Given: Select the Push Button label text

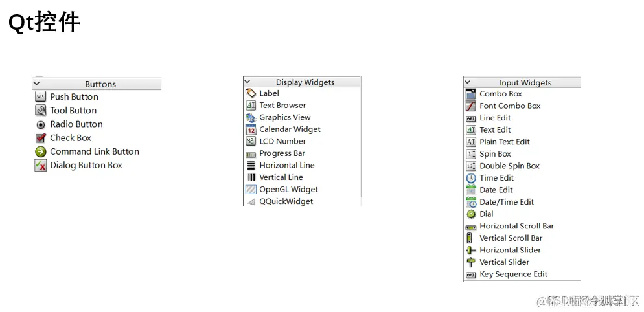Looking at the screenshot, I should pos(75,97).
